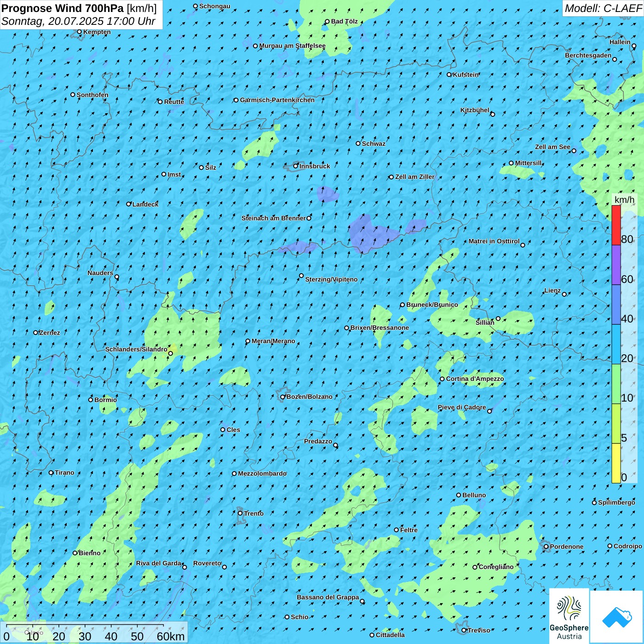Click the blue cloud logo icon

616,617
